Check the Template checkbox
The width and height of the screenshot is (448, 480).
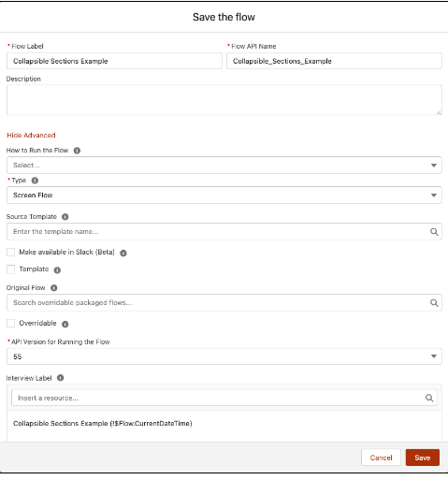[x=11, y=269]
